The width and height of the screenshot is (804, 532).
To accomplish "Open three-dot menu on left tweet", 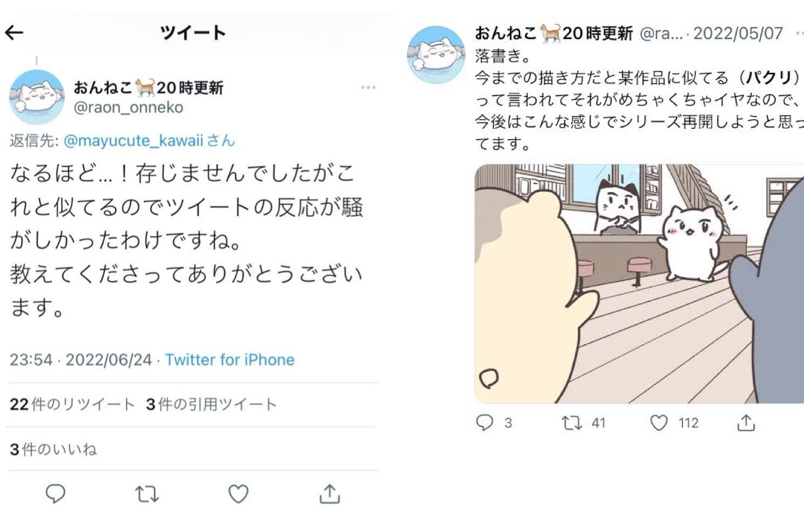I will click(x=368, y=87).
